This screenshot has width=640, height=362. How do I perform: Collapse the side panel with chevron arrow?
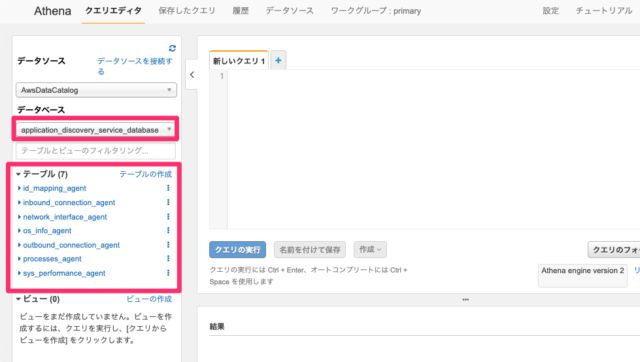pyautogui.click(x=192, y=75)
